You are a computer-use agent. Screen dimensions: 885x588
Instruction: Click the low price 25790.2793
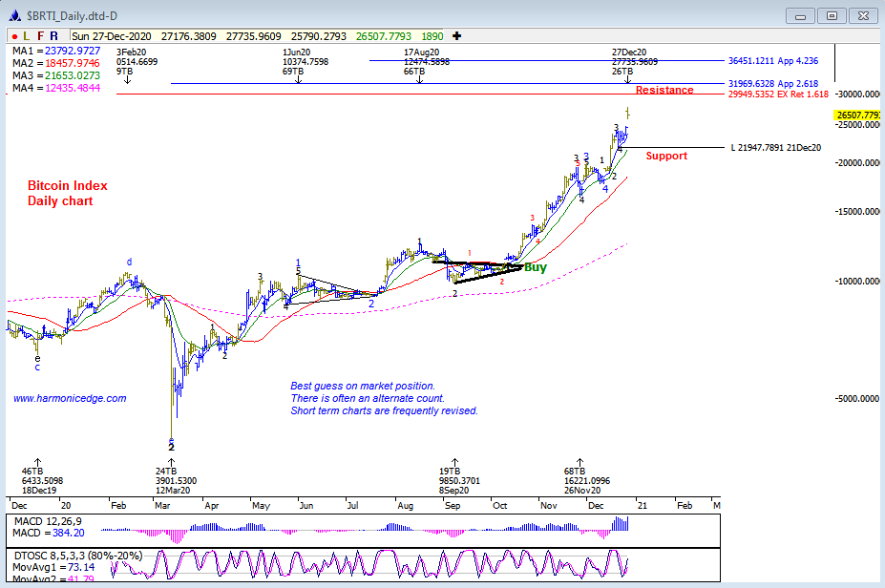pyautogui.click(x=318, y=36)
